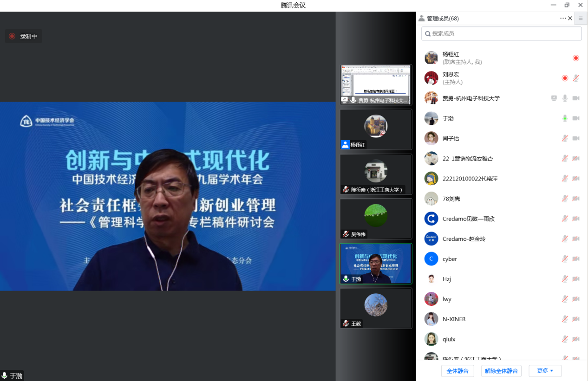Viewport: 588px width, 381px height.
Task: Click the camera icon for 闫子怡
Action: click(x=576, y=138)
